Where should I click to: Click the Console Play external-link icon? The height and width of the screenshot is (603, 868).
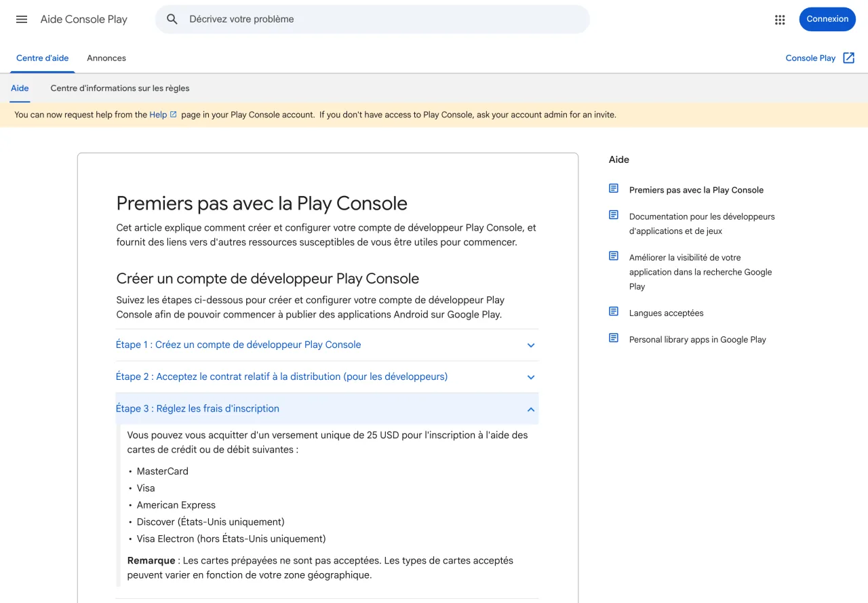tap(848, 58)
